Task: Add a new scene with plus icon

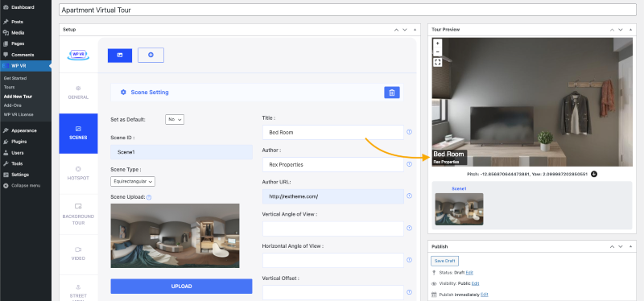Action: pos(151,55)
